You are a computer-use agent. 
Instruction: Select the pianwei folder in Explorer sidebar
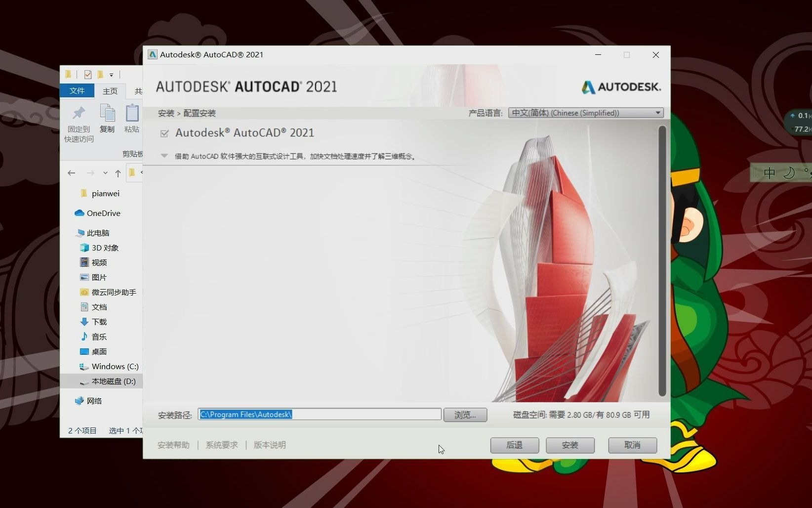105,193
